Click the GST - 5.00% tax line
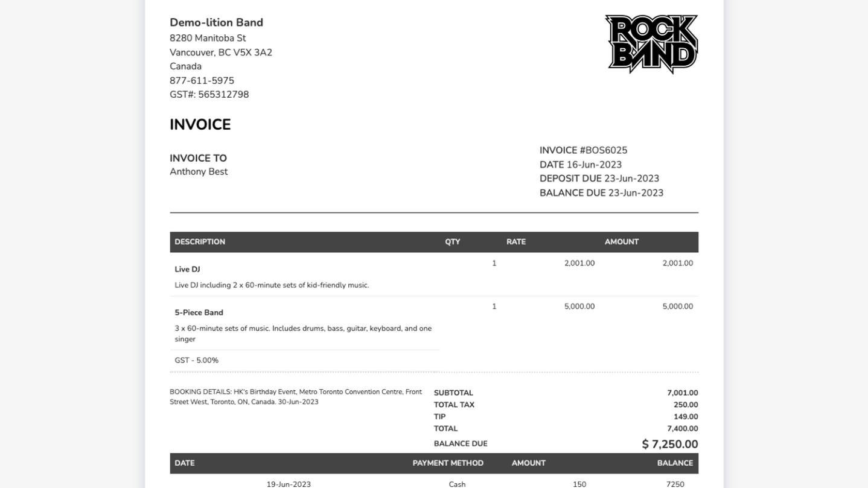The image size is (868, 488). click(x=196, y=361)
